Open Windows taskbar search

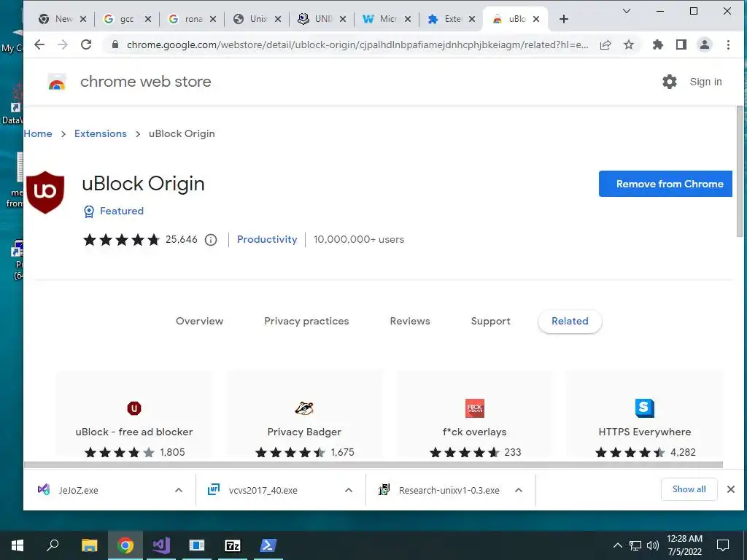[53, 545]
